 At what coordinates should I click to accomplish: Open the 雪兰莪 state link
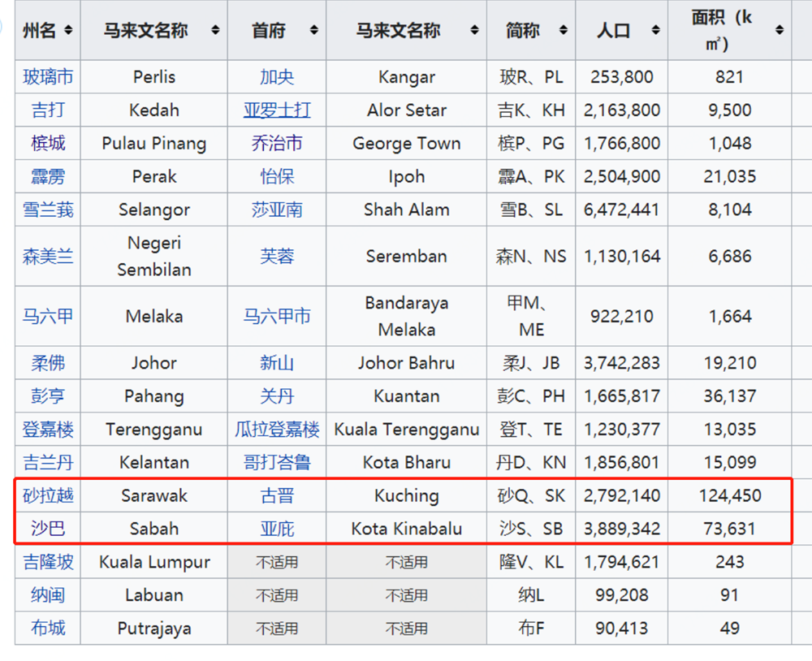(48, 210)
